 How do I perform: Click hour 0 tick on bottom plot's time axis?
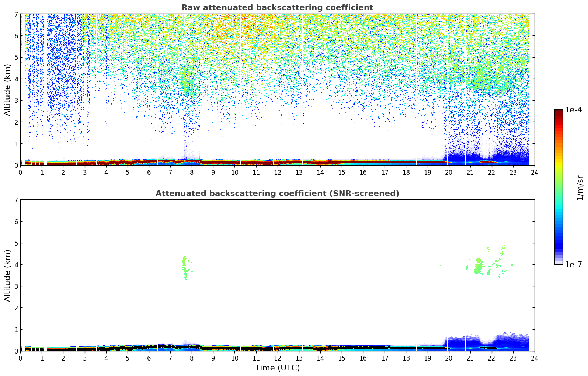20,358
